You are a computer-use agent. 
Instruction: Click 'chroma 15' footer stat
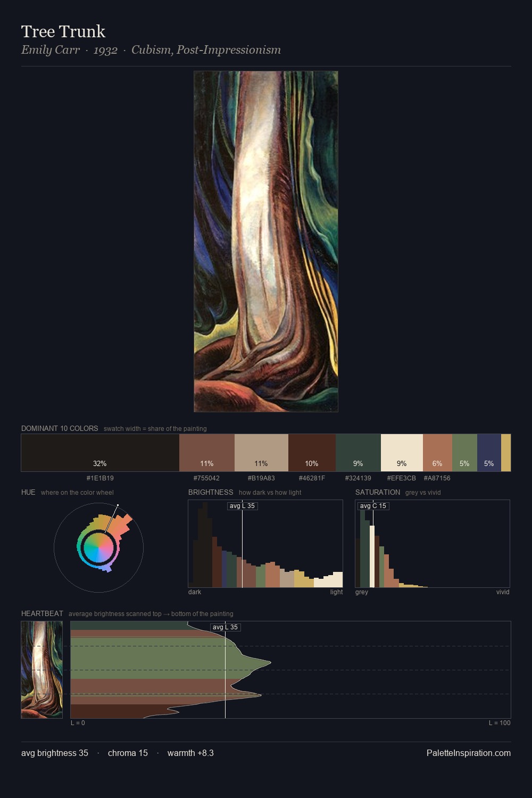click(128, 753)
